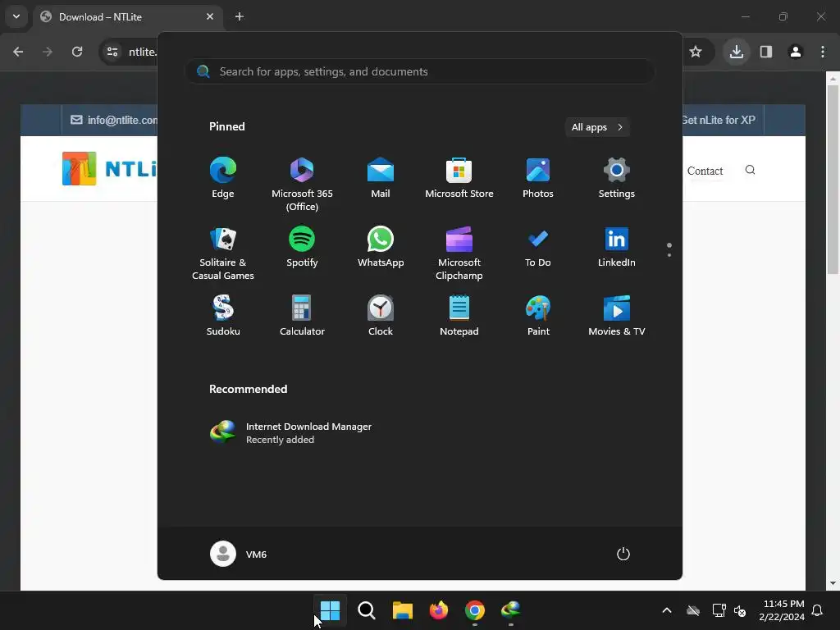Click the Windows Start button on taskbar
The height and width of the screenshot is (630, 840).
(330, 610)
